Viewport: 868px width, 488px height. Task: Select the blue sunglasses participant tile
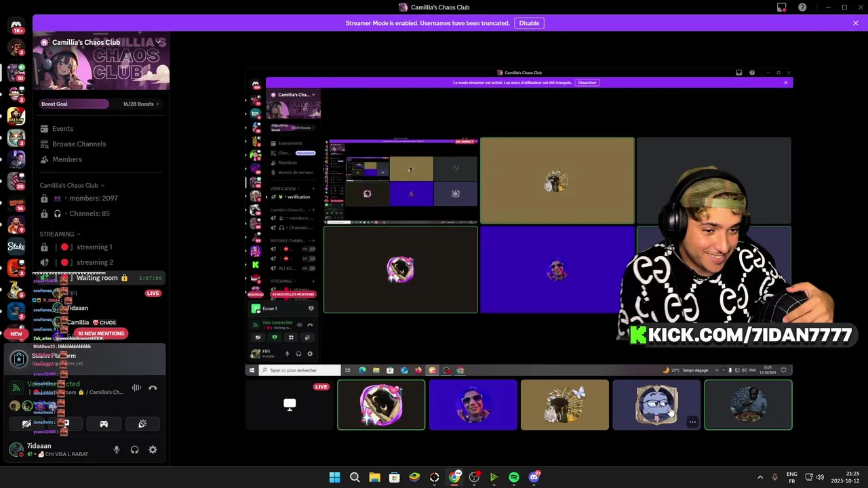473,405
